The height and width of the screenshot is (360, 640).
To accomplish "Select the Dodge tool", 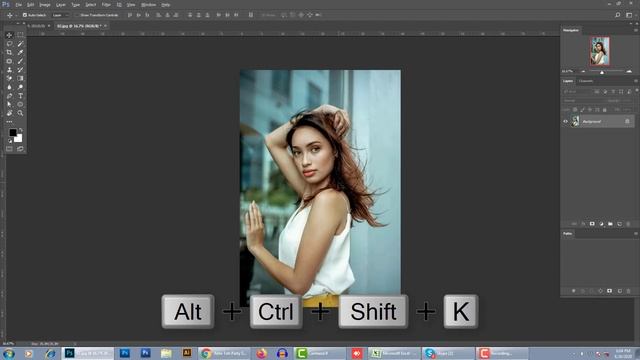I will point(20,87).
